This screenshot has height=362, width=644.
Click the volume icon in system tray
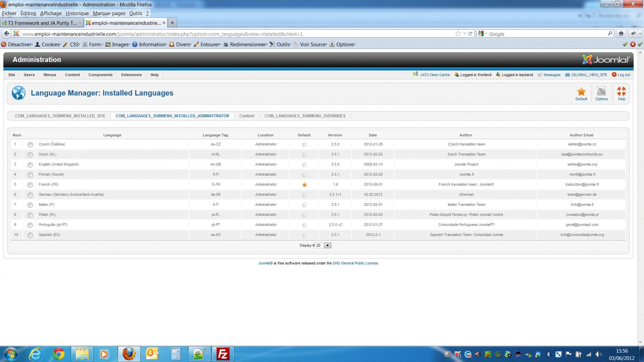[598, 354]
